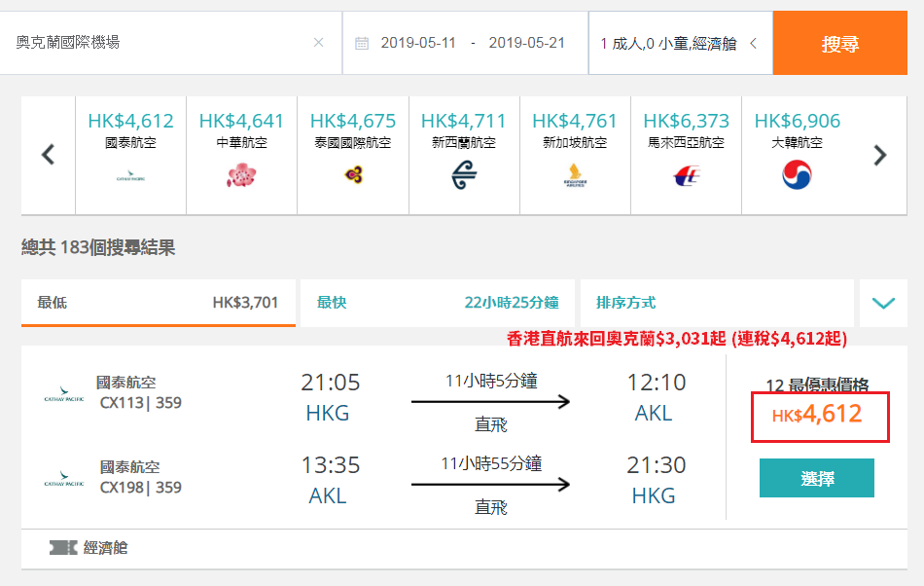The height and width of the screenshot is (586, 924).
Task: Click the 11小時55分鐘 flight duration
Action: tap(491, 464)
